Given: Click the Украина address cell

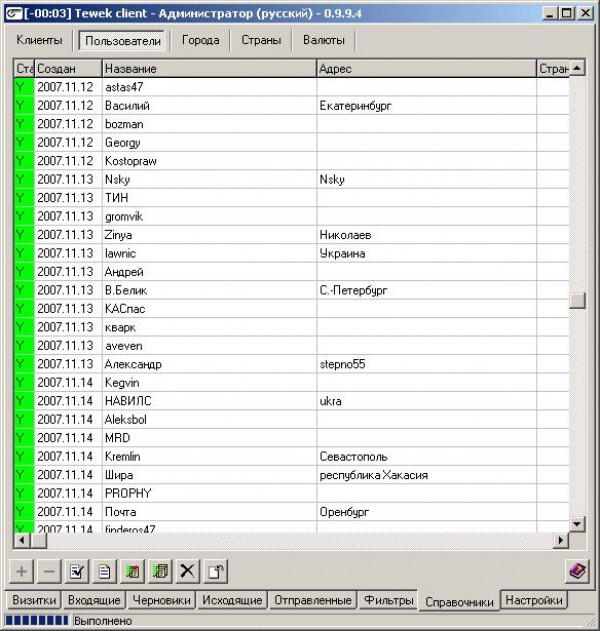Looking at the screenshot, I should point(427,254).
